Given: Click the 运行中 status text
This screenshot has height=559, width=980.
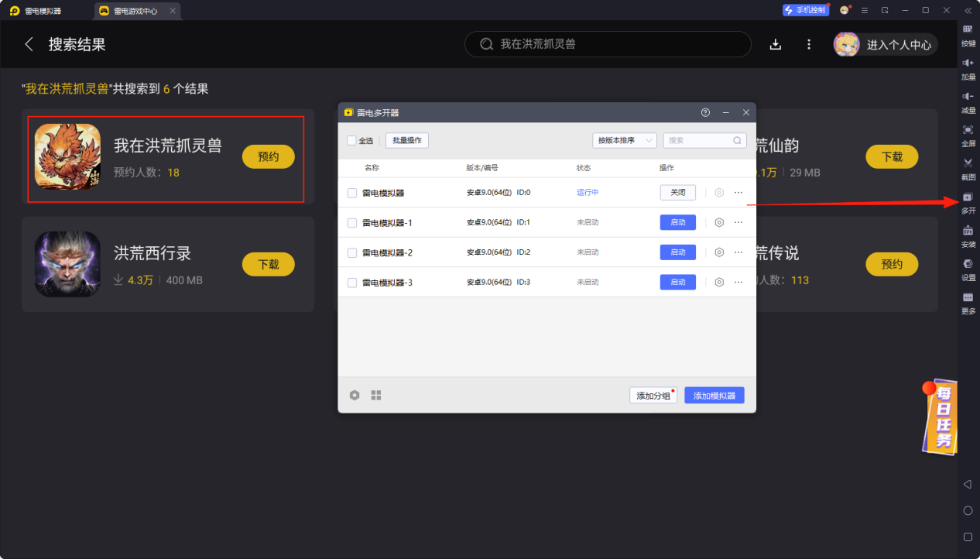Looking at the screenshot, I should pyautogui.click(x=588, y=193).
